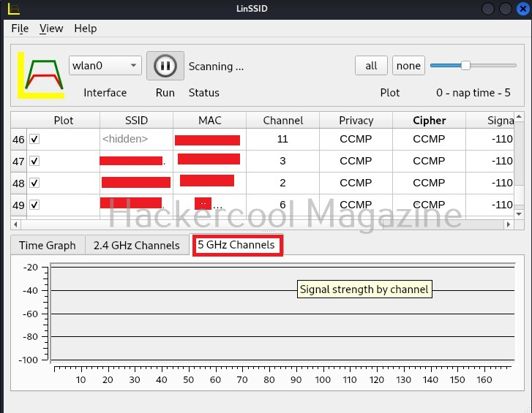Sort table by the SSID column header
Viewport: 532px width, 413px height.
pyautogui.click(x=136, y=121)
